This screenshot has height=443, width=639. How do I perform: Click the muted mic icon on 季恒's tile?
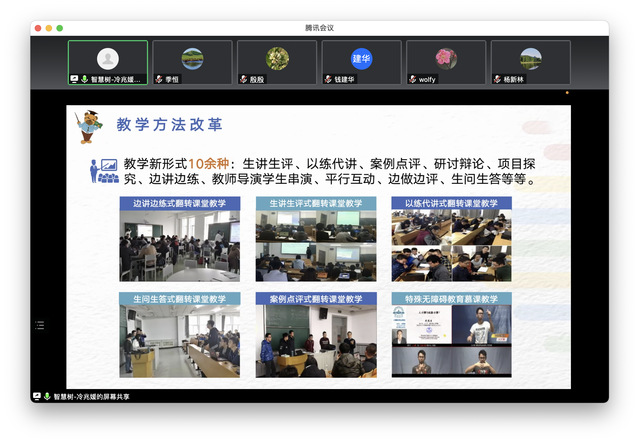coord(159,79)
